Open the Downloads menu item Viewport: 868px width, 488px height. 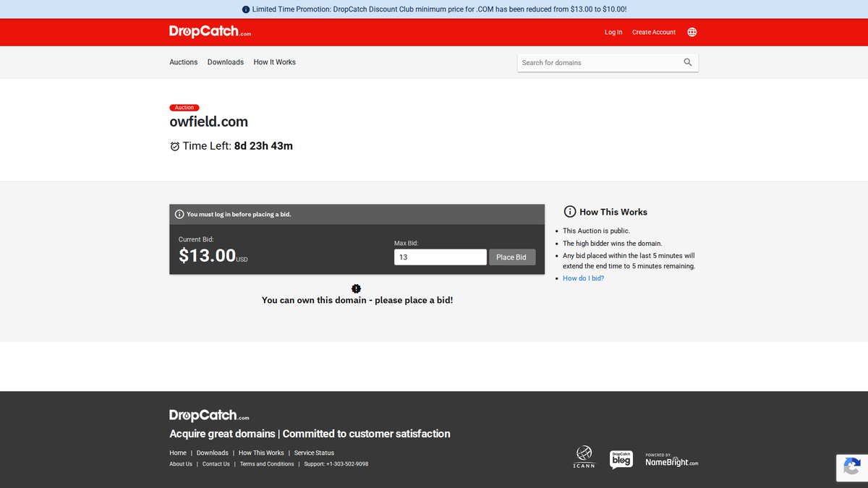point(226,62)
